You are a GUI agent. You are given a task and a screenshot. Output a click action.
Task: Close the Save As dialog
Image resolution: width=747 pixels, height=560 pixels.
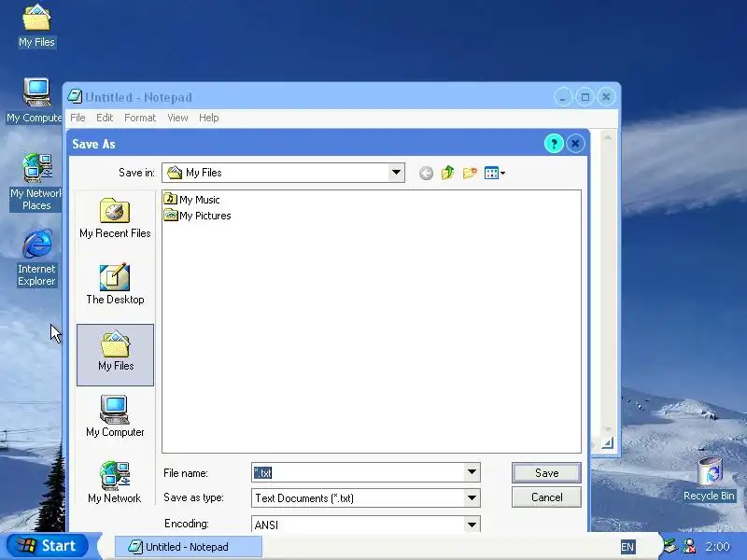[x=575, y=144]
